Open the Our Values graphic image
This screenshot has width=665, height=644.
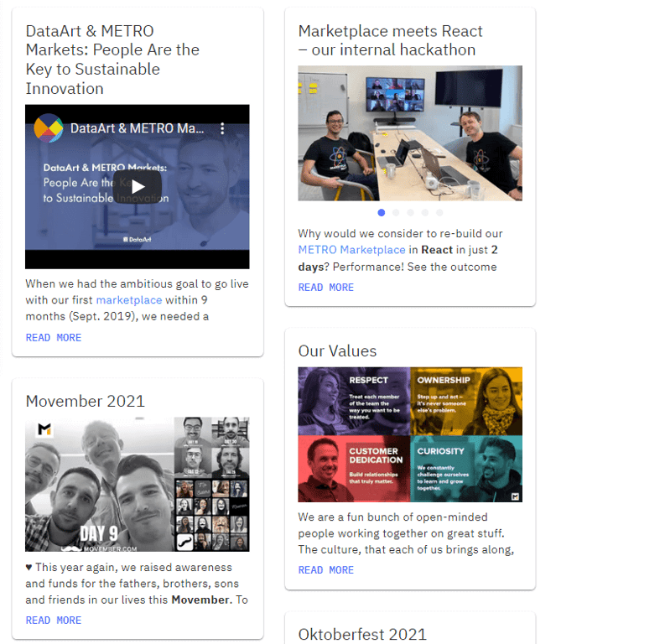pos(410,434)
